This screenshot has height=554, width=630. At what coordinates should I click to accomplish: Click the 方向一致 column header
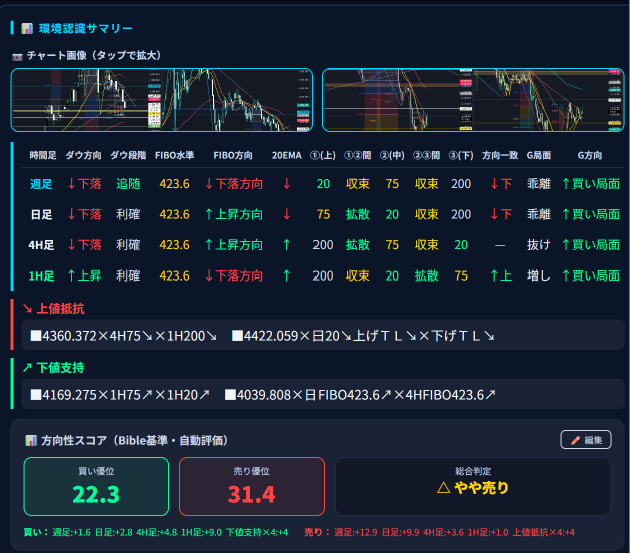coord(500,155)
